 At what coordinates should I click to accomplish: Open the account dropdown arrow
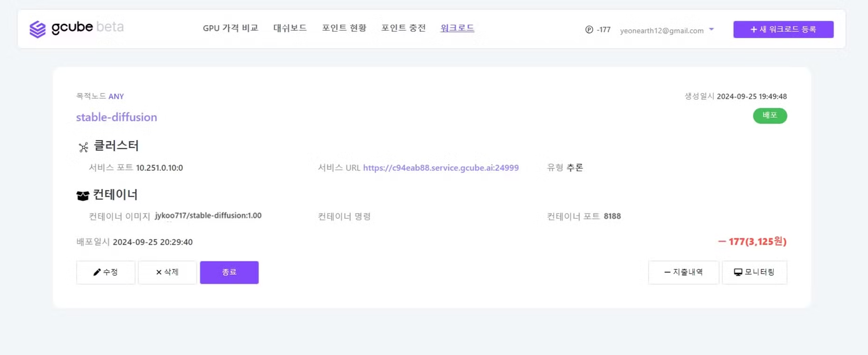click(711, 29)
